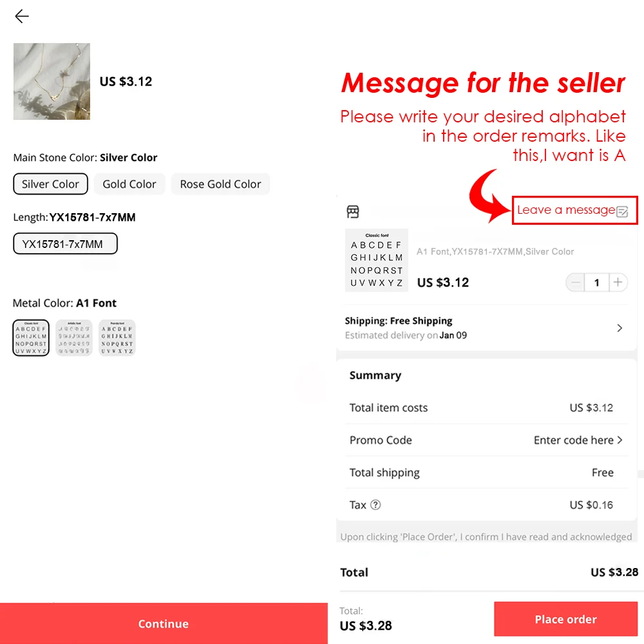This screenshot has width=644, height=644.
Task: Decrease quantity with the minus button
Action: (575, 283)
